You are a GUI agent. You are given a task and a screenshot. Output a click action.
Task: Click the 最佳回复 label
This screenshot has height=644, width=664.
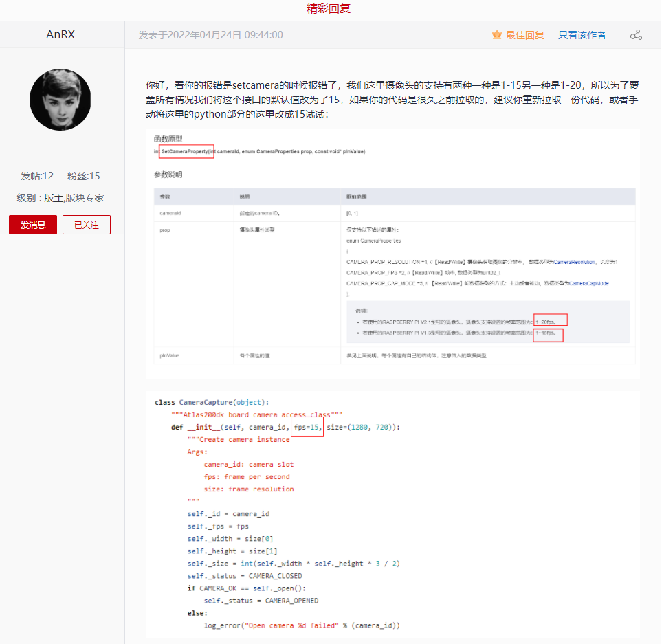[x=524, y=35]
